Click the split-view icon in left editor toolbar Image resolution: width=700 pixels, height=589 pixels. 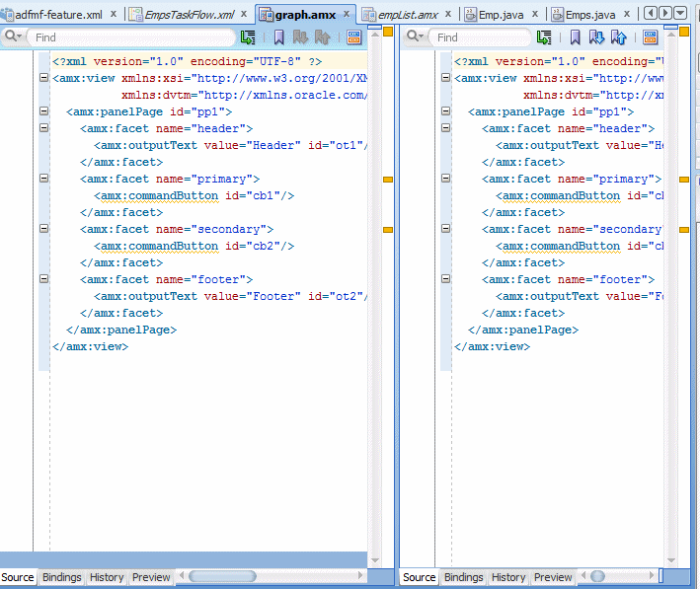click(x=354, y=37)
